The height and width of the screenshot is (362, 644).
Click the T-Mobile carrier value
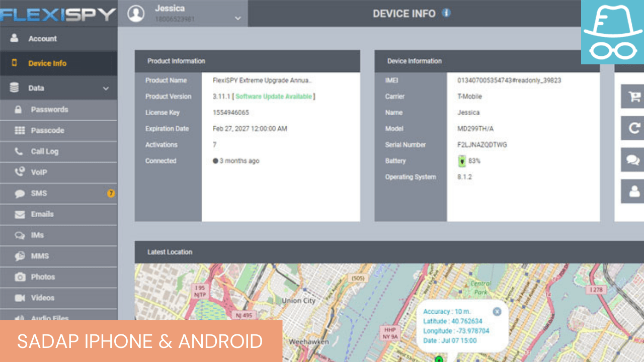tap(469, 97)
